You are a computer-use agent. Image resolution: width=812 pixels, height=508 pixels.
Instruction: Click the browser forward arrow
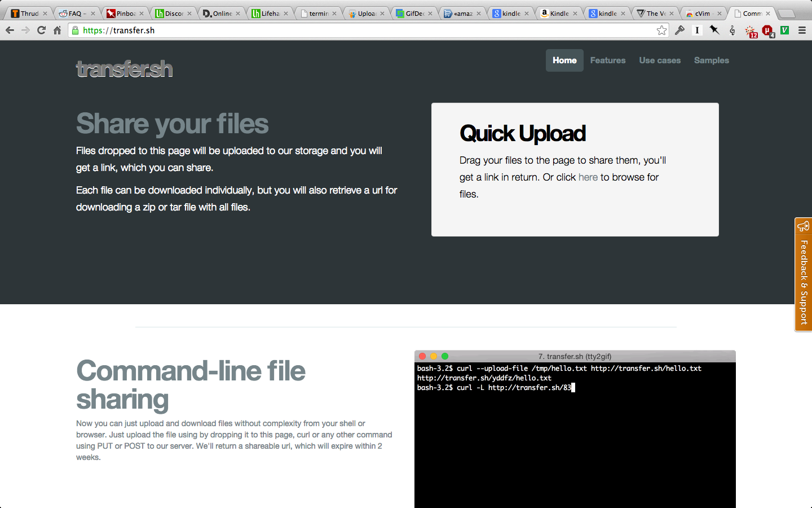[25, 30]
